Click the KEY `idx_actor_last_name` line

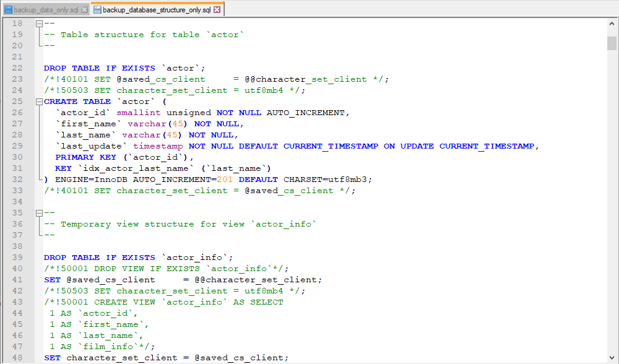click(x=163, y=168)
